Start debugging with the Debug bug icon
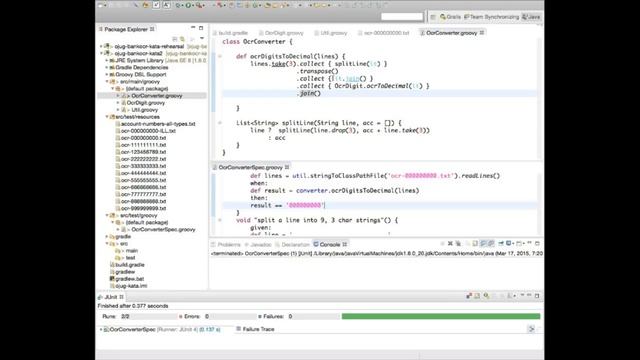640x360 pixels. tap(178, 5)
